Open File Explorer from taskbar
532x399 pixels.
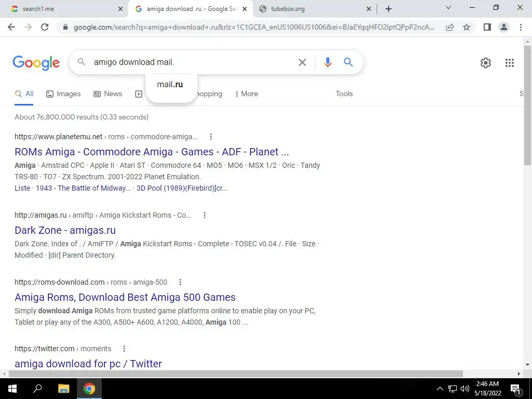coord(63,389)
